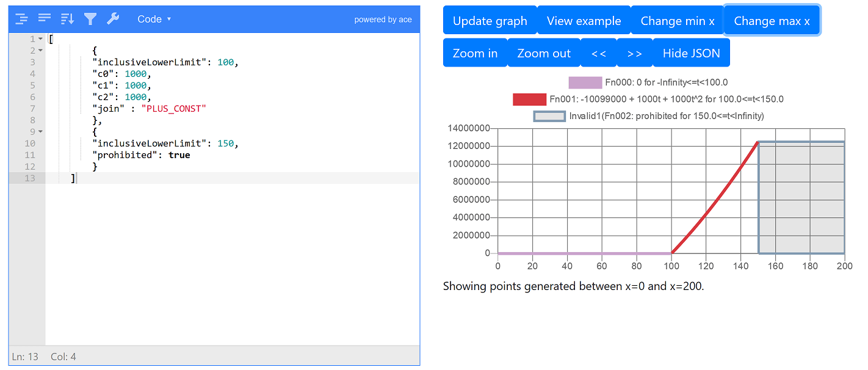The image size is (868, 370).
Task: Open the filter/transform funnel tool
Action: [x=90, y=19]
